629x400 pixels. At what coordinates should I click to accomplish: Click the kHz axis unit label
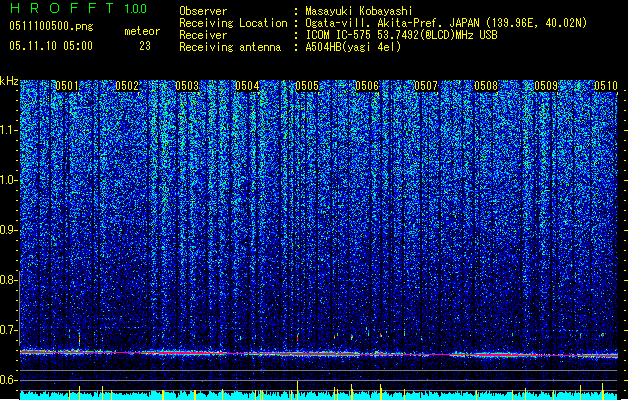[x=9, y=81]
